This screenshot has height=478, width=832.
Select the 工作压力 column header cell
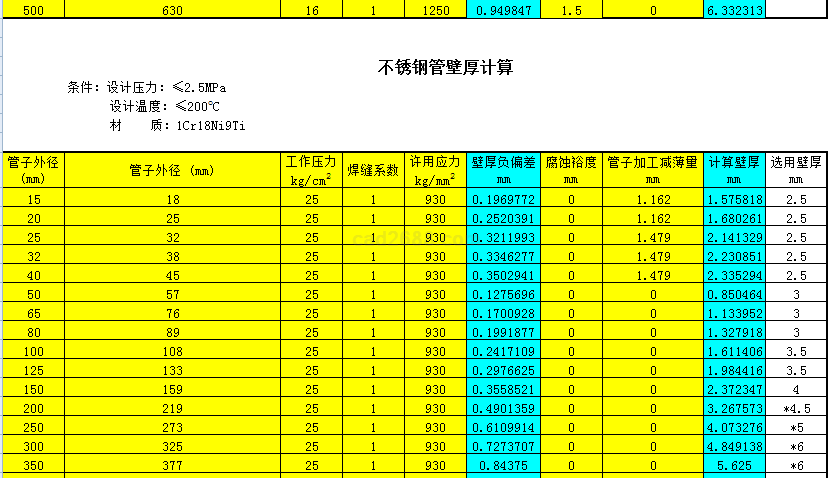[311, 170]
